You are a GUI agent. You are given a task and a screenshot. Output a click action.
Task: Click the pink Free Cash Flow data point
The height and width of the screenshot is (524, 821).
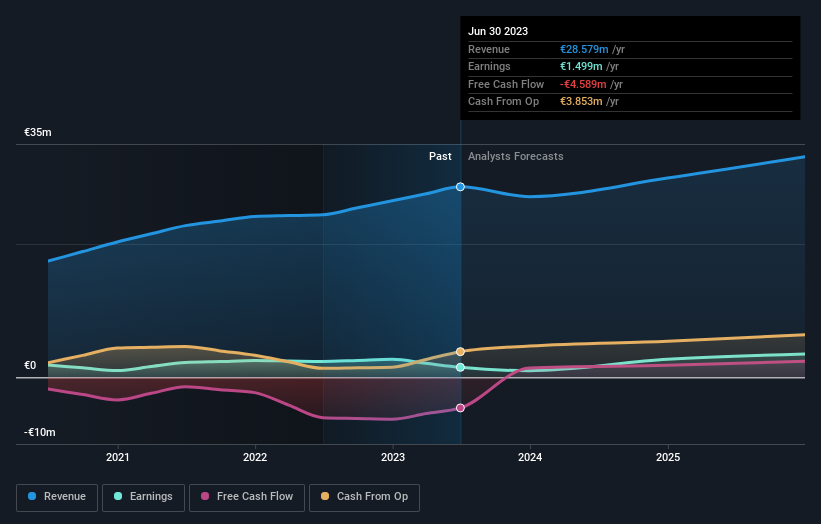(460, 408)
